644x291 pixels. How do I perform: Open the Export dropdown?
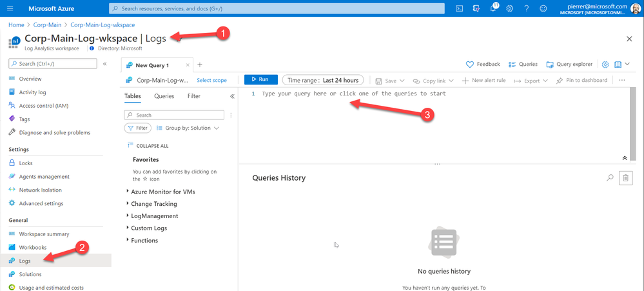tap(531, 81)
